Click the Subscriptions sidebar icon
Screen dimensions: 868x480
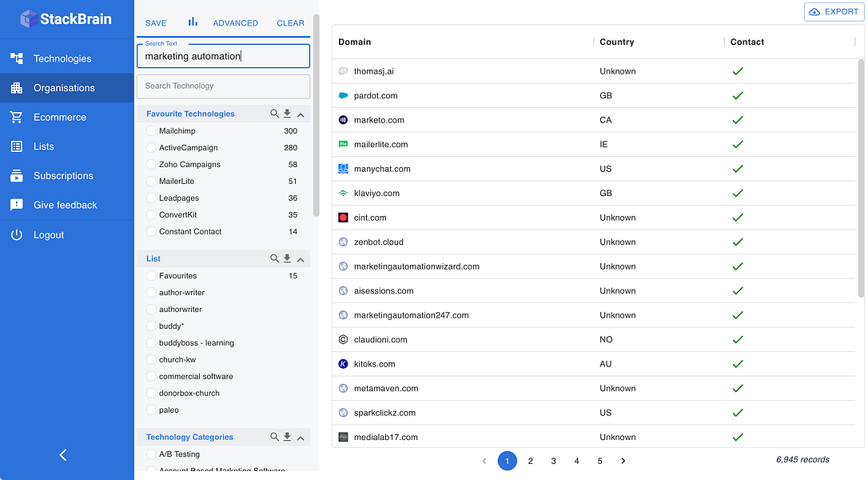click(17, 176)
